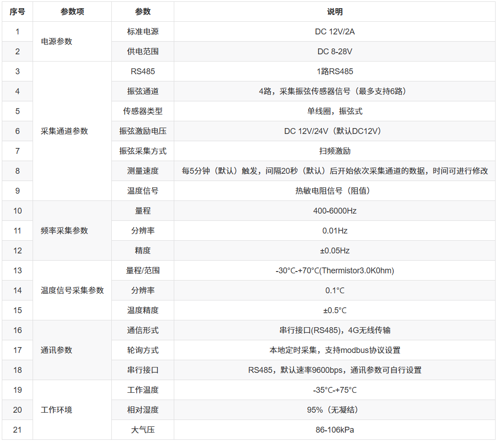501x448 pixels.
Task: Select the 振弦通道 parameter cell
Action: 142,91
